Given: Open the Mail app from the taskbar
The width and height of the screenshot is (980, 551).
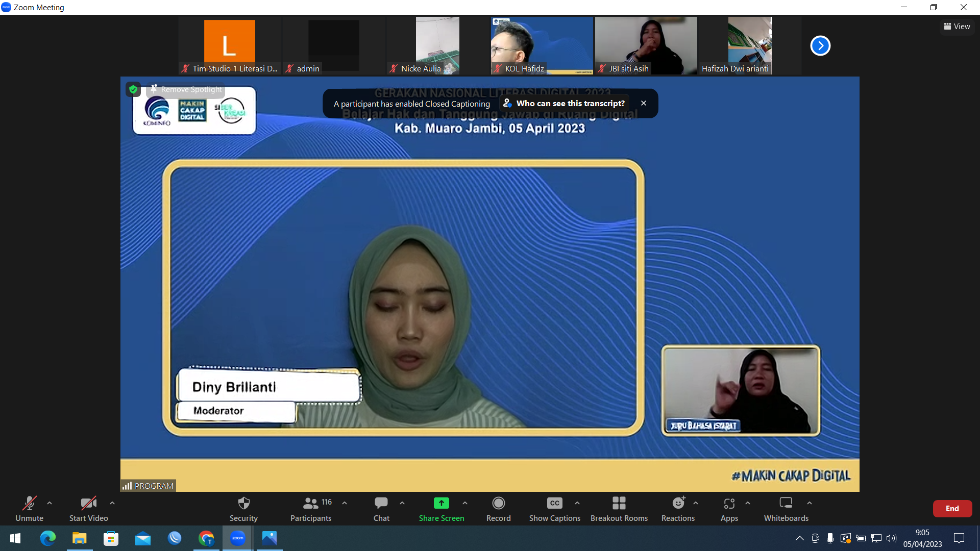Looking at the screenshot, I should [143, 538].
